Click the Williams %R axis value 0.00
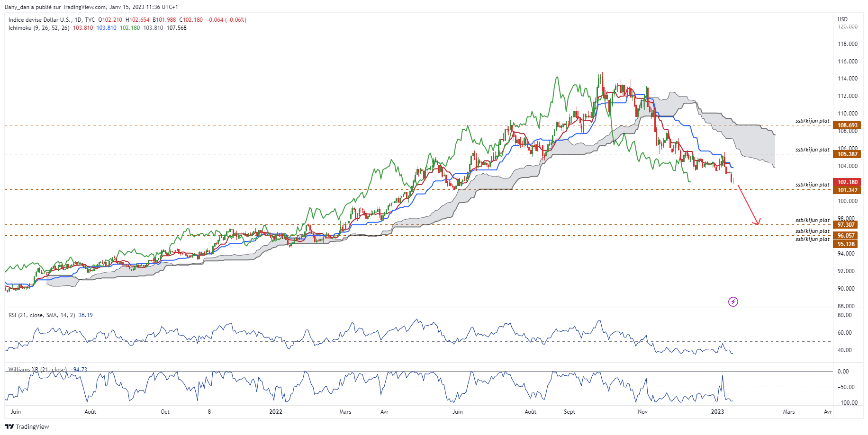 coord(843,372)
